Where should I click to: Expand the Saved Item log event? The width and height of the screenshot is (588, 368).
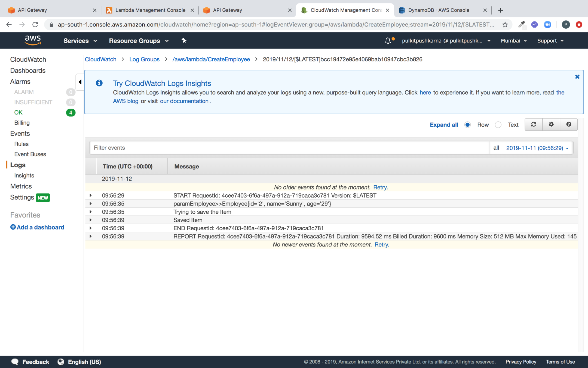point(91,220)
